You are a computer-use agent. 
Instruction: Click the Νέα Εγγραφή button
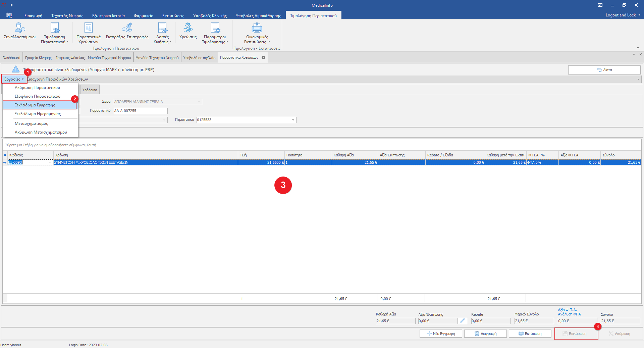(x=441, y=334)
